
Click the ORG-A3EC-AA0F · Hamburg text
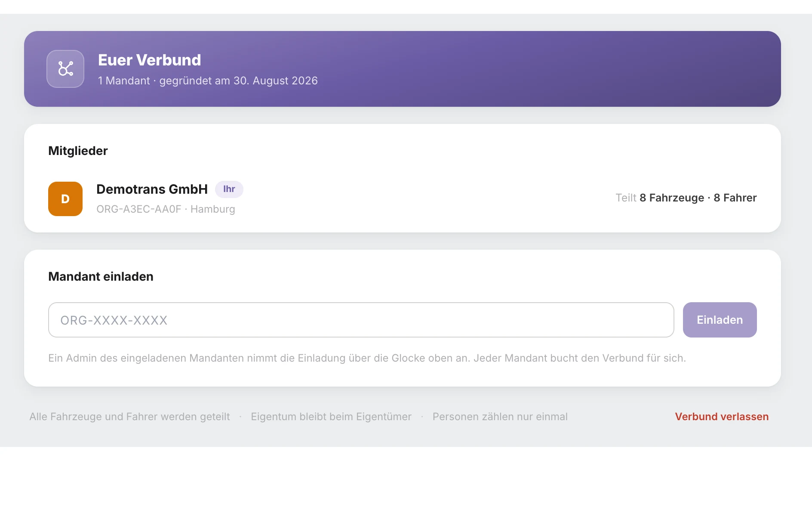click(x=166, y=209)
